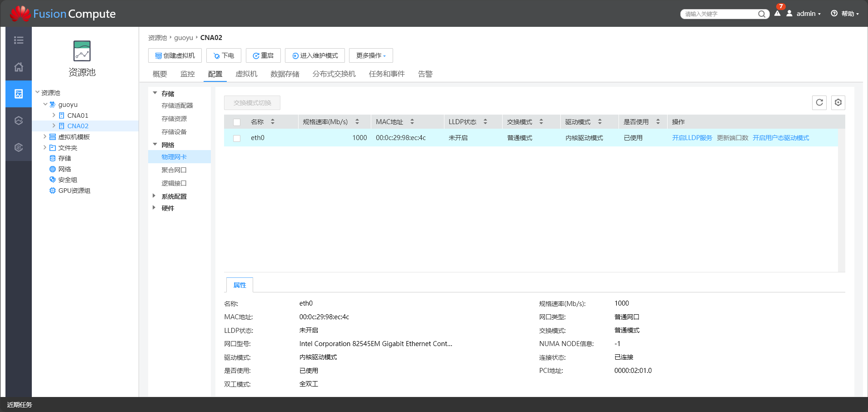Expand the CNA01 tree node
Viewport: 868px width, 412px height.
coord(54,115)
